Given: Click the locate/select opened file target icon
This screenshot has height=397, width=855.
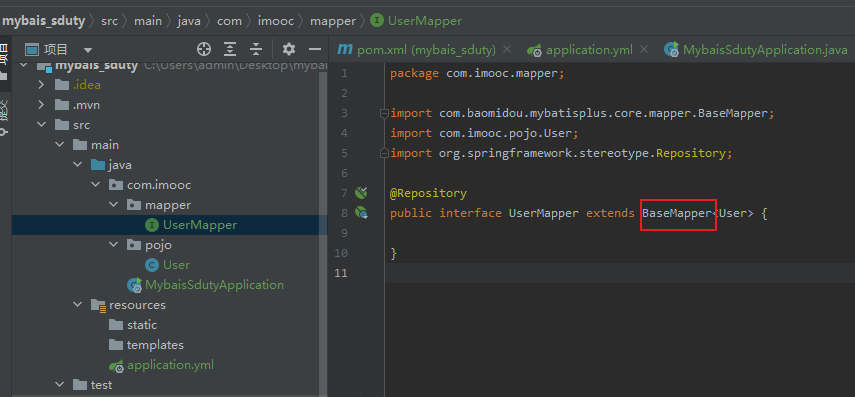Looking at the screenshot, I should pos(204,50).
